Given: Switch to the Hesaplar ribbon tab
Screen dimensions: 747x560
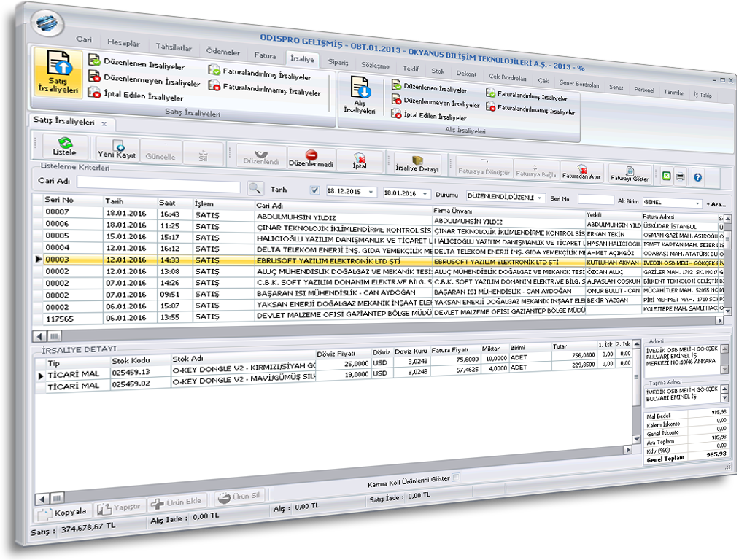Looking at the screenshot, I should [123, 43].
